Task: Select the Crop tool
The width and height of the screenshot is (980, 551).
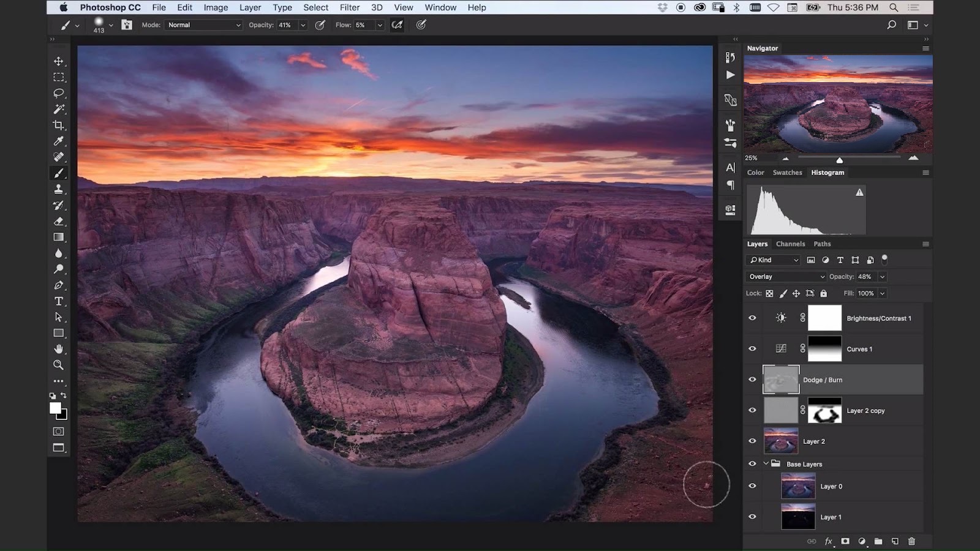Action: (59, 125)
